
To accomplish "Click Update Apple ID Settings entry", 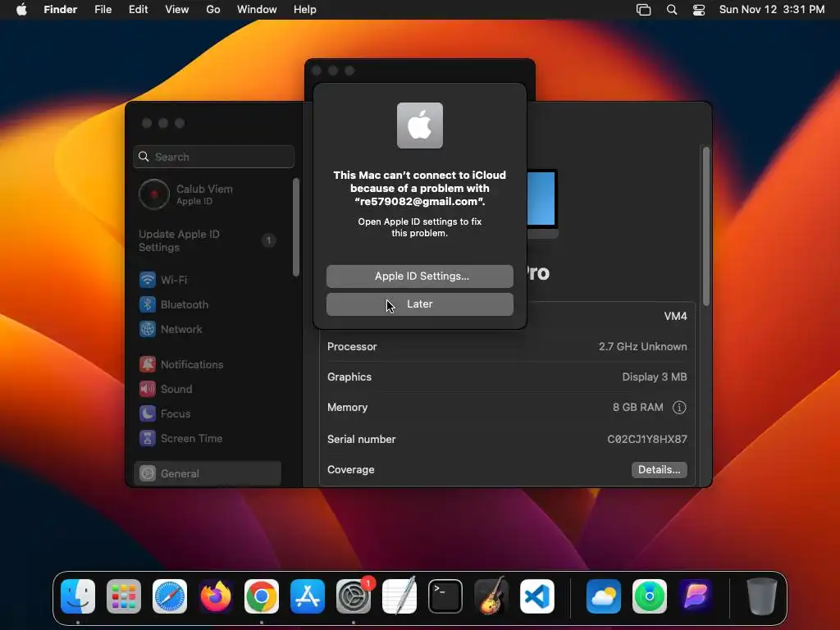I will (209, 240).
